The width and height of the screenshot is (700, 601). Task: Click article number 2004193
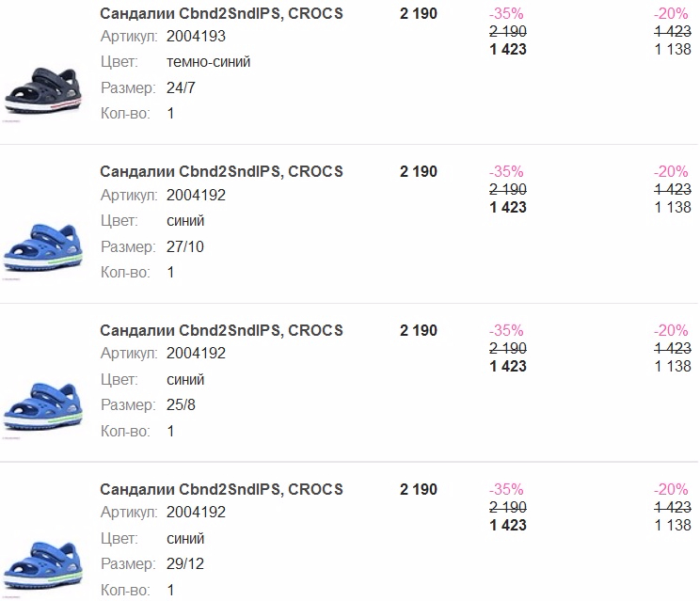point(196,37)
